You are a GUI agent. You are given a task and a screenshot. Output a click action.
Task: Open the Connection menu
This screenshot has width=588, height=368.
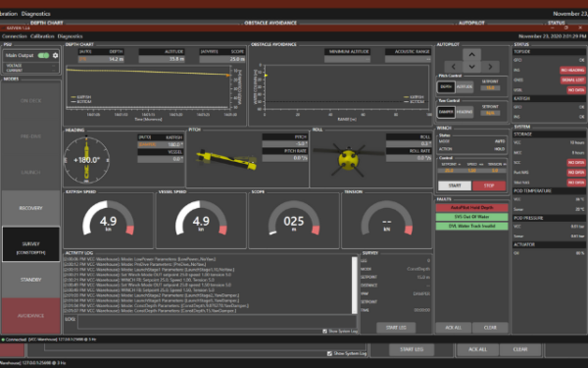15,36
